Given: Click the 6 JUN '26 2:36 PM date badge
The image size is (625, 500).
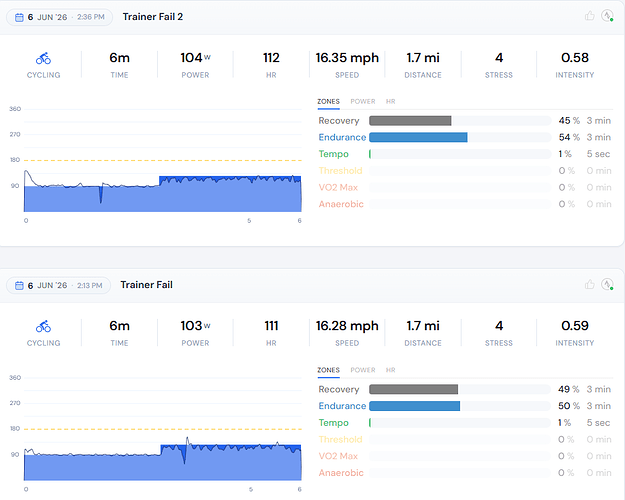Looking at the screenshot, I should point(59,17).
